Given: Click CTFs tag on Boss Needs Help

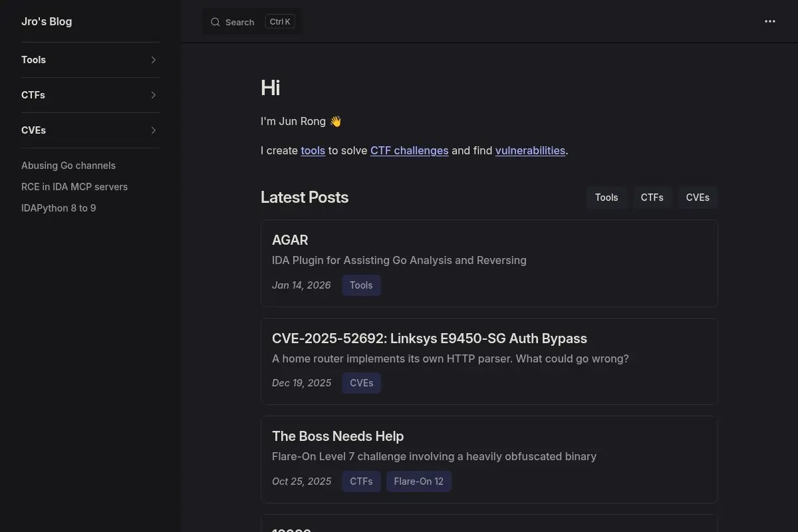Looking at the screenshot, I should pyautogui.click(x=361, y=481).
